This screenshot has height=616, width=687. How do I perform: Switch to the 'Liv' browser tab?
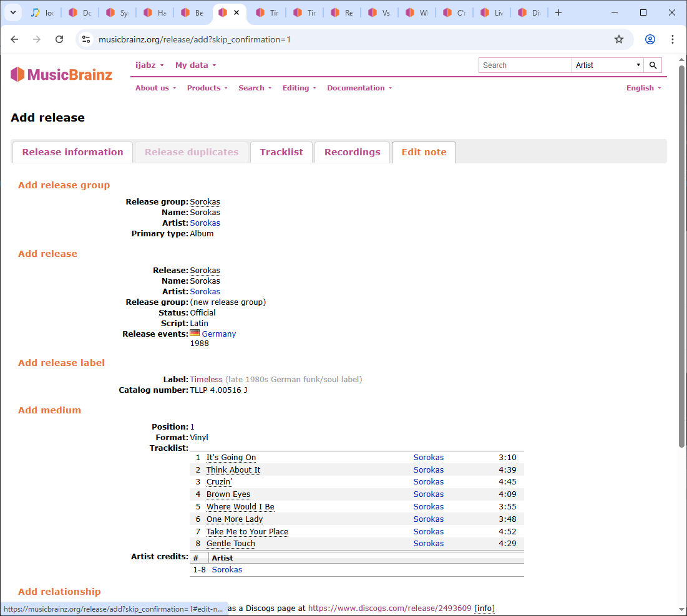[x=492, y=12]
